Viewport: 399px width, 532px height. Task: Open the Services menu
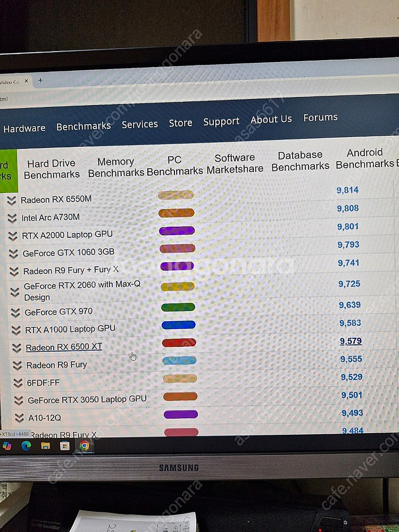coord(139,124)
